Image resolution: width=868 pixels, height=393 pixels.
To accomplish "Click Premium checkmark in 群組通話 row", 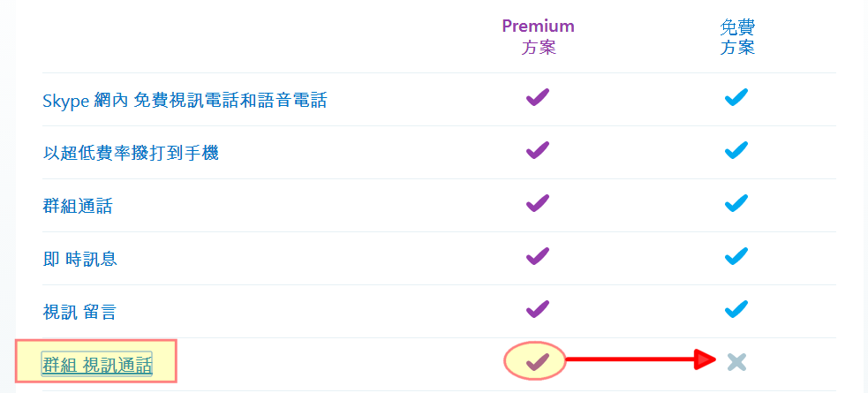I will click(537, 203).
